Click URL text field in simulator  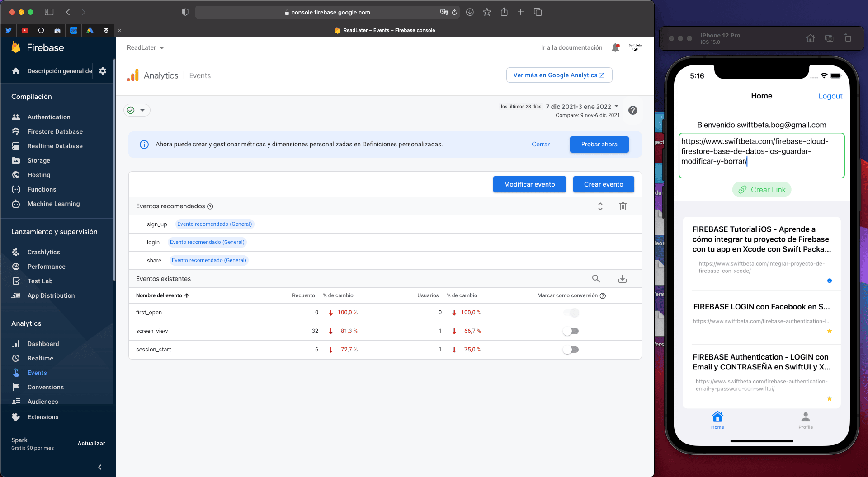click(x=762, y=155)
